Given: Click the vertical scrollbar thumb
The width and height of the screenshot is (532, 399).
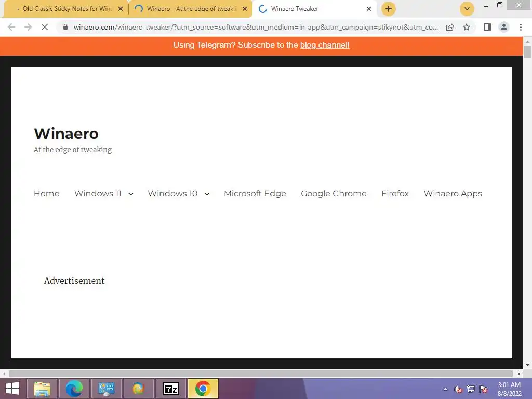Looking at the screenshot, I should click(x=527, y=52).
